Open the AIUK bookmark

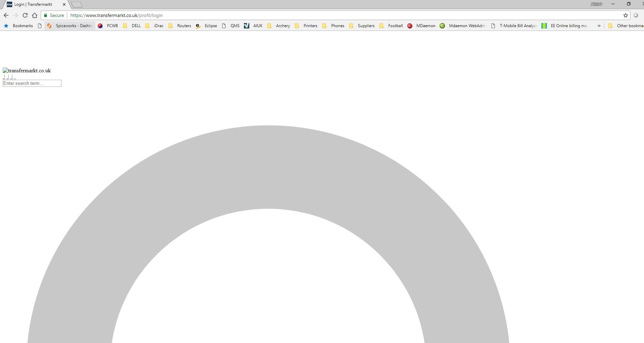click(x=253, y=26)
